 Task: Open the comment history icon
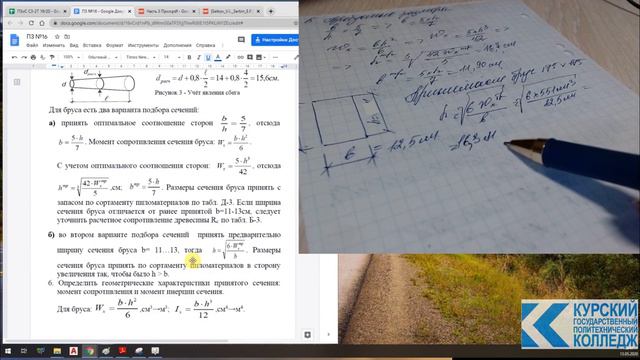click(241, 40)
